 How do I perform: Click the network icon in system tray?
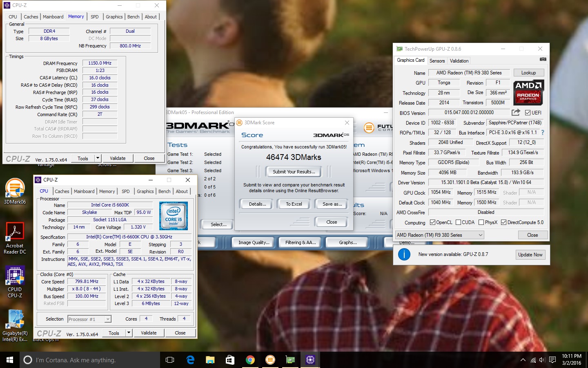(x=533, y=360)
